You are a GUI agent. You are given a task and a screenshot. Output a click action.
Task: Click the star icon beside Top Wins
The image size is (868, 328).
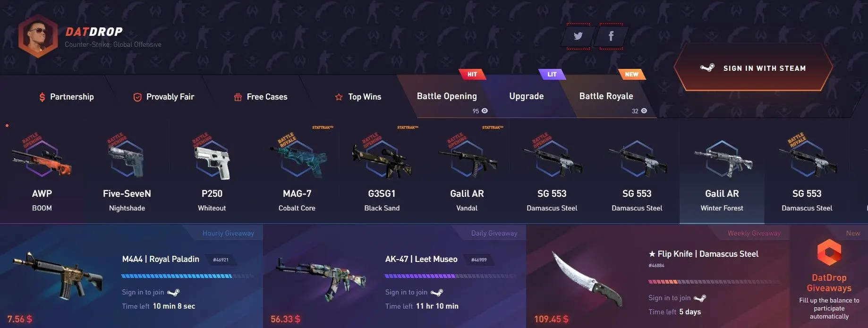(339, 97)
